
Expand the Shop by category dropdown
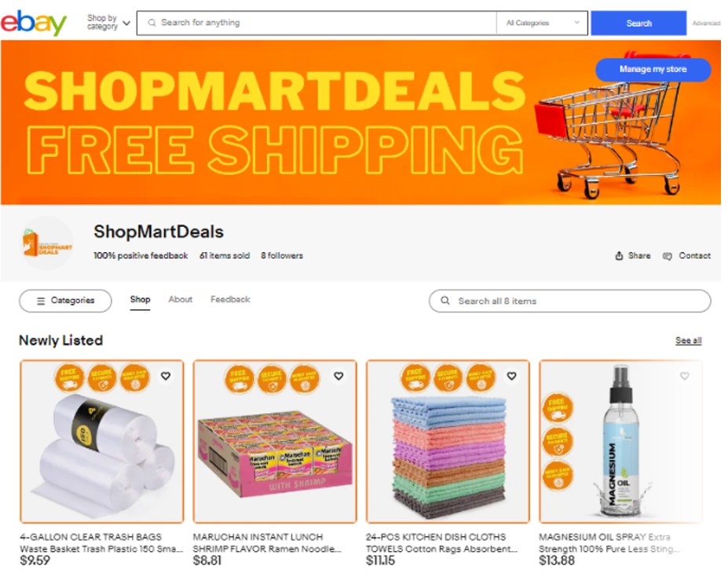point(108,22)
